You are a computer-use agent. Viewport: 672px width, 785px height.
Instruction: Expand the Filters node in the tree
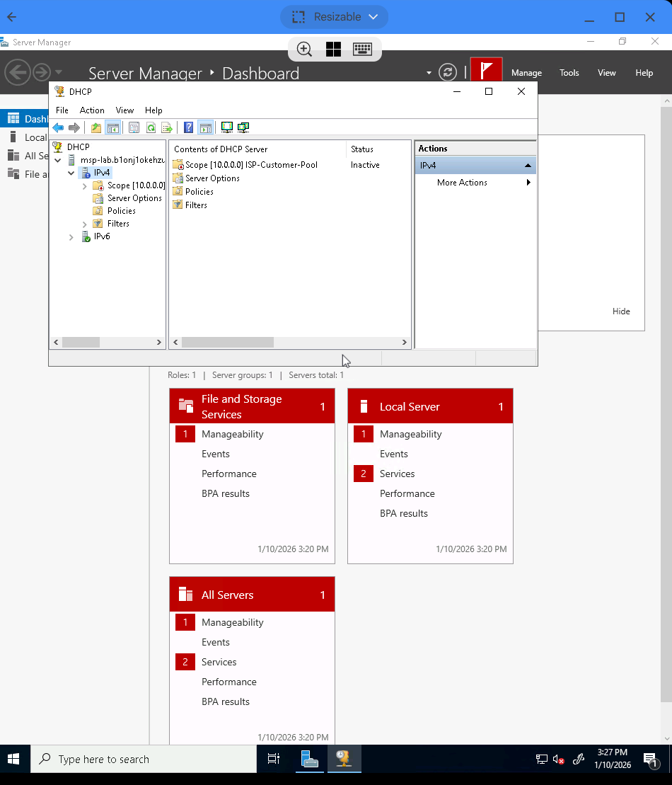[85, 224]
